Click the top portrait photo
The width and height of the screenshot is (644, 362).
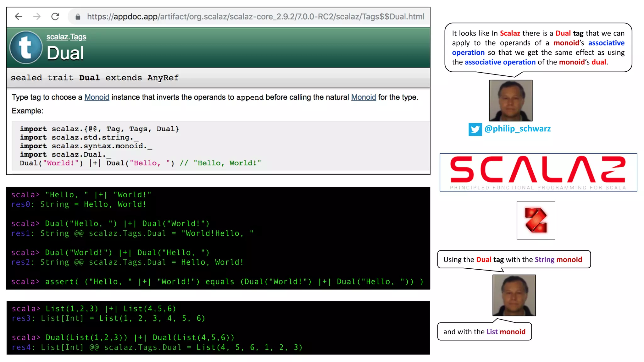(x=511, y=101)
